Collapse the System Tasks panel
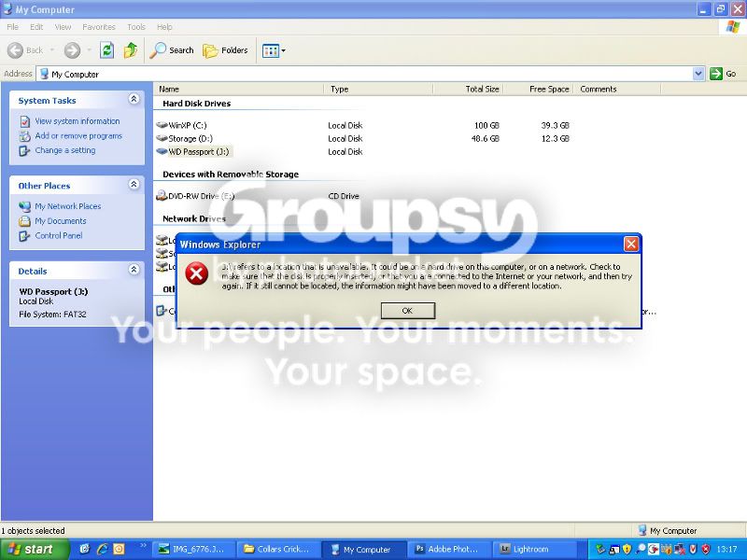 134,99
